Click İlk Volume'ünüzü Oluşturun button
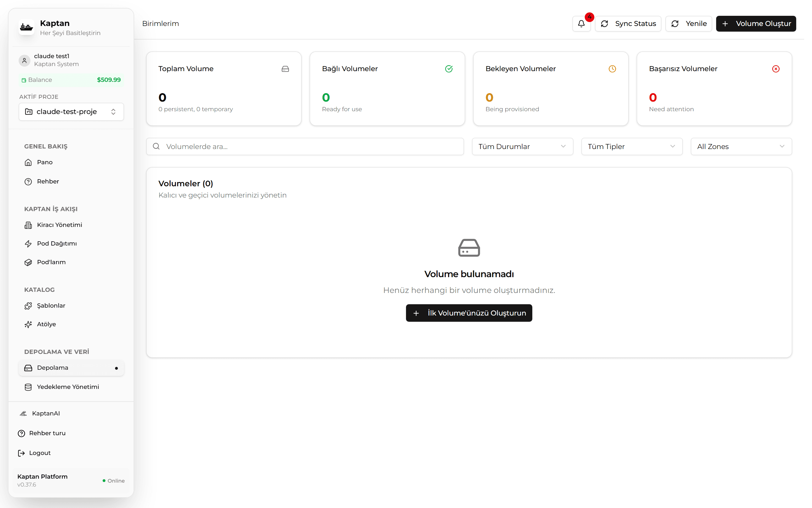812x508 pixels. click(x=469, y=313)
